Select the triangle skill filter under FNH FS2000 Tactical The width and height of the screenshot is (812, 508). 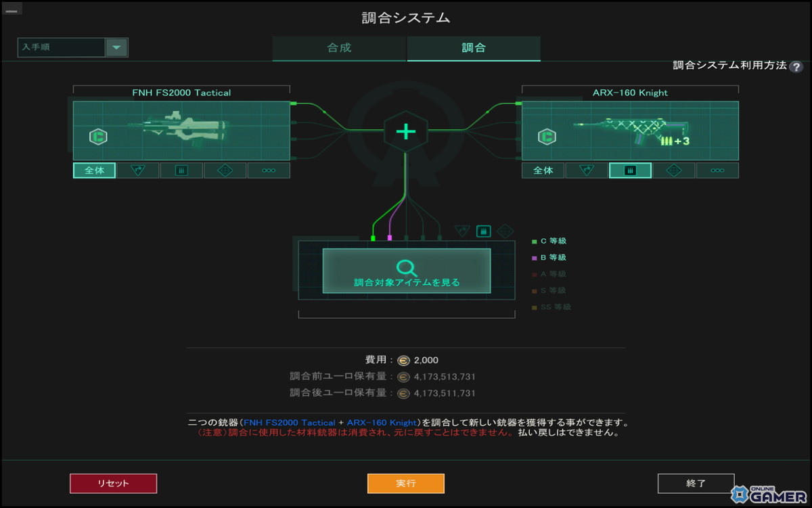tap(138, 170)
